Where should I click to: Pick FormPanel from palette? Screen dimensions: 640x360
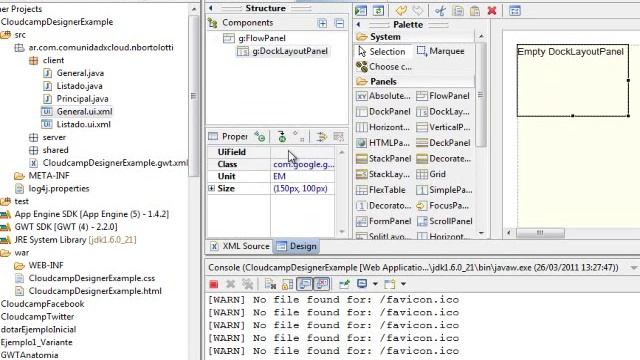[383, 221]
